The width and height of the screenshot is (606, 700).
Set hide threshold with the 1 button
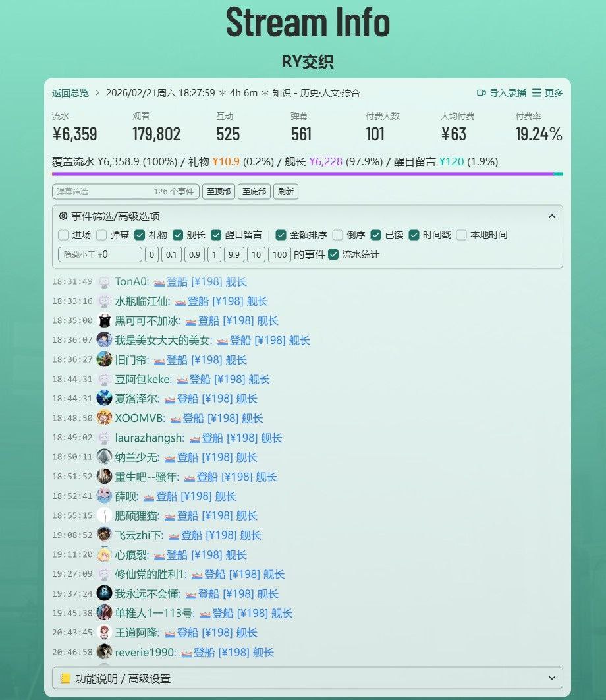pos(214,254)
